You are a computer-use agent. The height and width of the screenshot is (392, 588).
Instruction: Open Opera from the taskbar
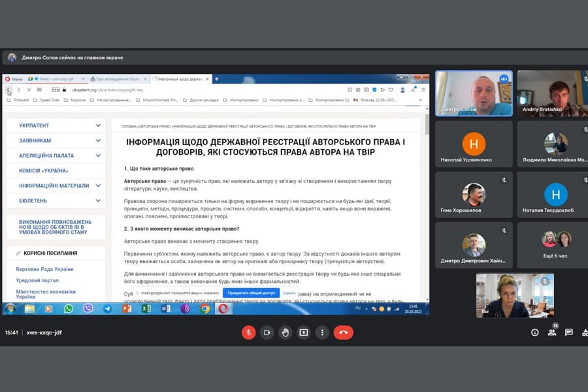pyautogui.click(x=223, y=309)
